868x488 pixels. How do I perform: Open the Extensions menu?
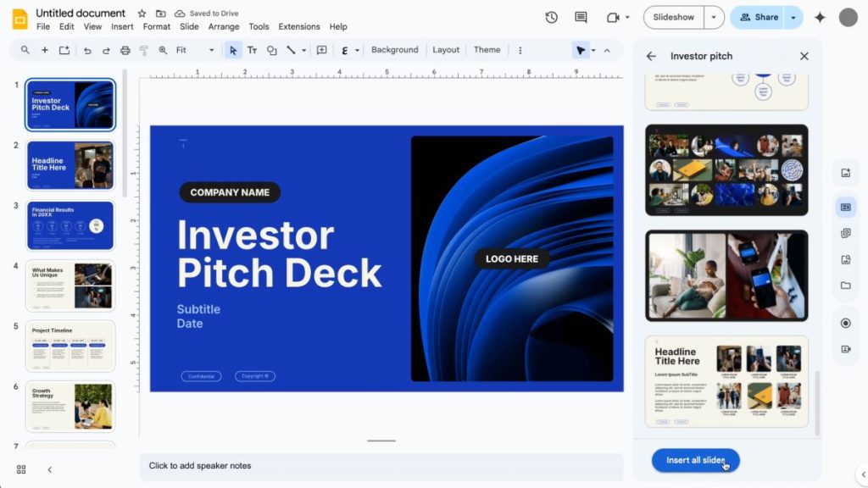[x=299, y=27]
